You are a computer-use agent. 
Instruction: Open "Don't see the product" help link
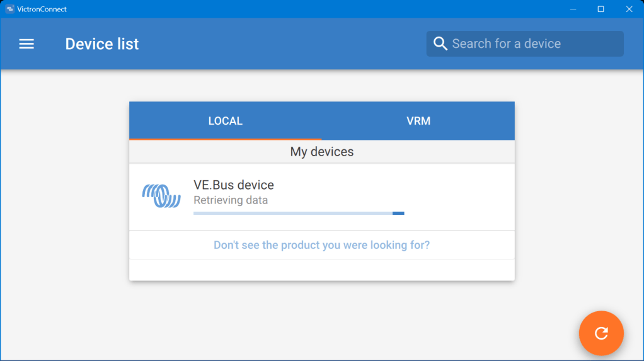321,245
